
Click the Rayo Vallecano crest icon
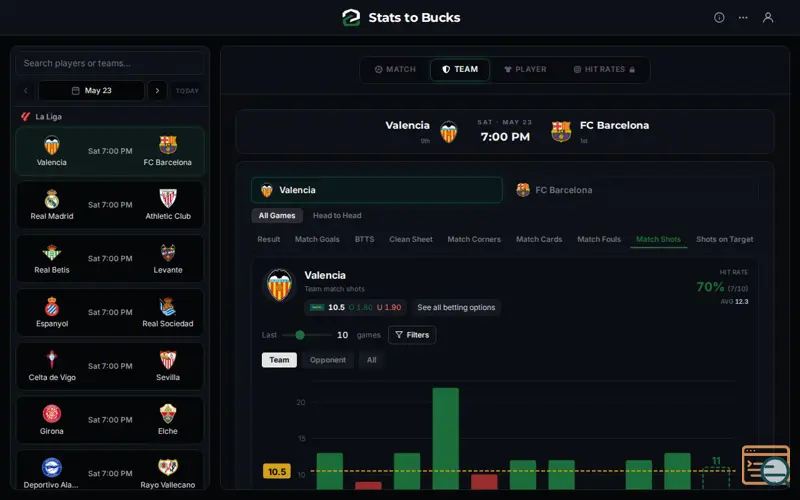[168, 467]
